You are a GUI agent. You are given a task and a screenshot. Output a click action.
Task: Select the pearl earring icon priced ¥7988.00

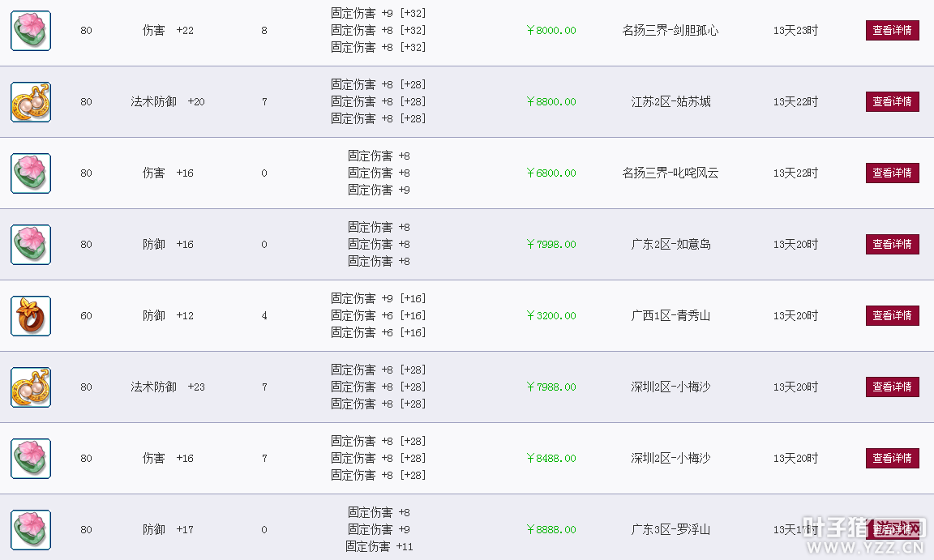tap(31, 387)
